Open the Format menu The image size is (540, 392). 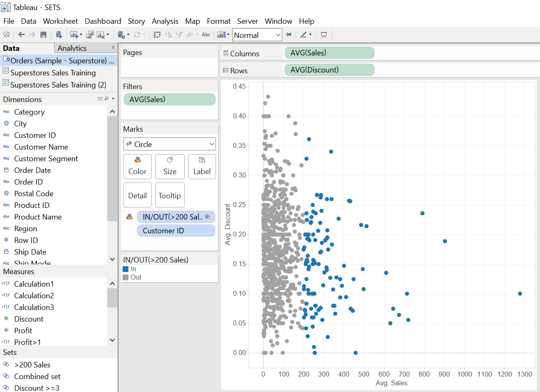[x=219, y=21]
